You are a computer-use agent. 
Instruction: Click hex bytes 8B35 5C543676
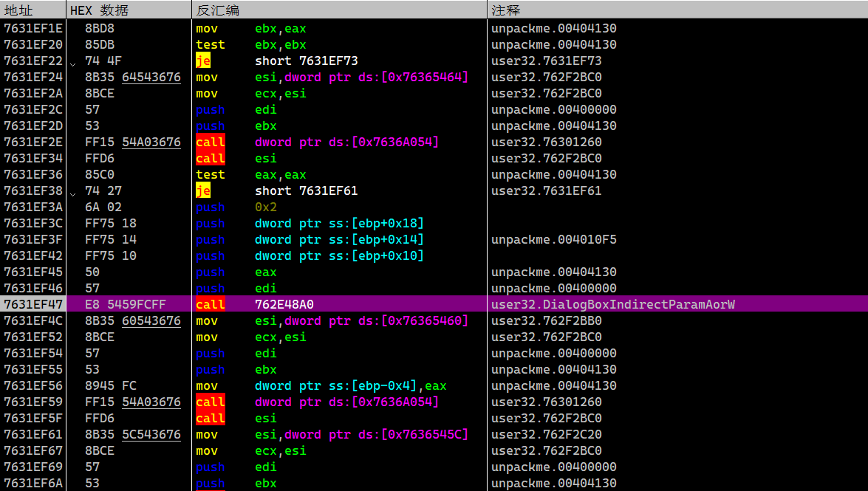pos(132,434)
